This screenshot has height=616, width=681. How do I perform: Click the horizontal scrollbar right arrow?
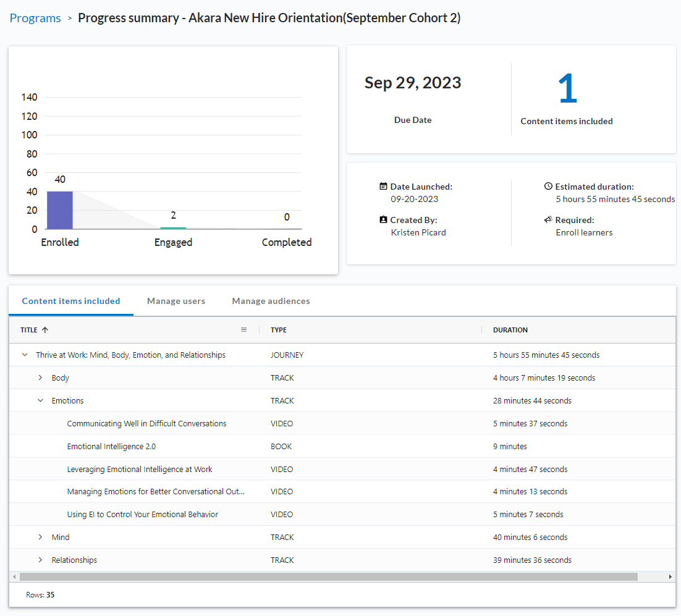pyautogui.click(x=670, y=576)
